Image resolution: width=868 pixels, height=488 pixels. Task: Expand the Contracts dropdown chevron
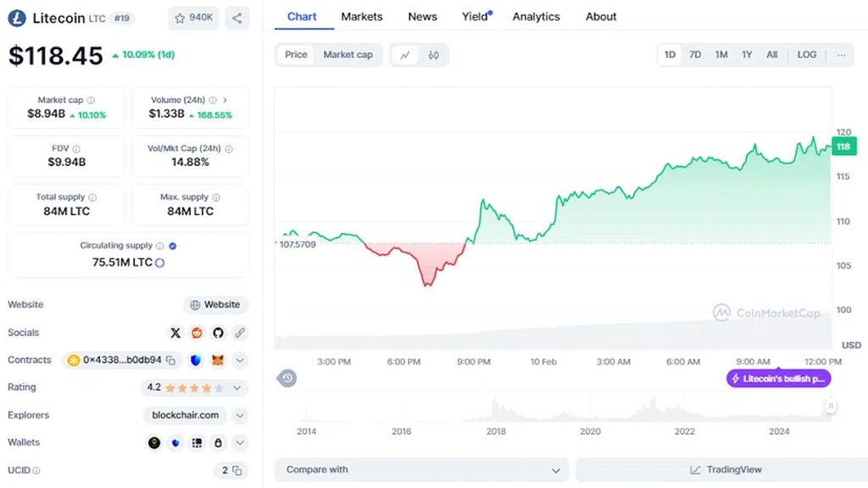[240, 360]
